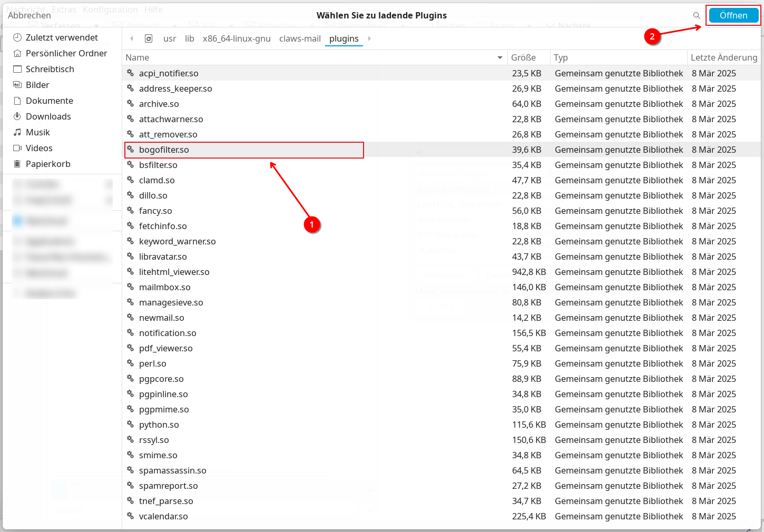The height and width of the screenshot is (532, 764).
Task: Click the left path scroll arrow
Action: (x=132, y=38)
